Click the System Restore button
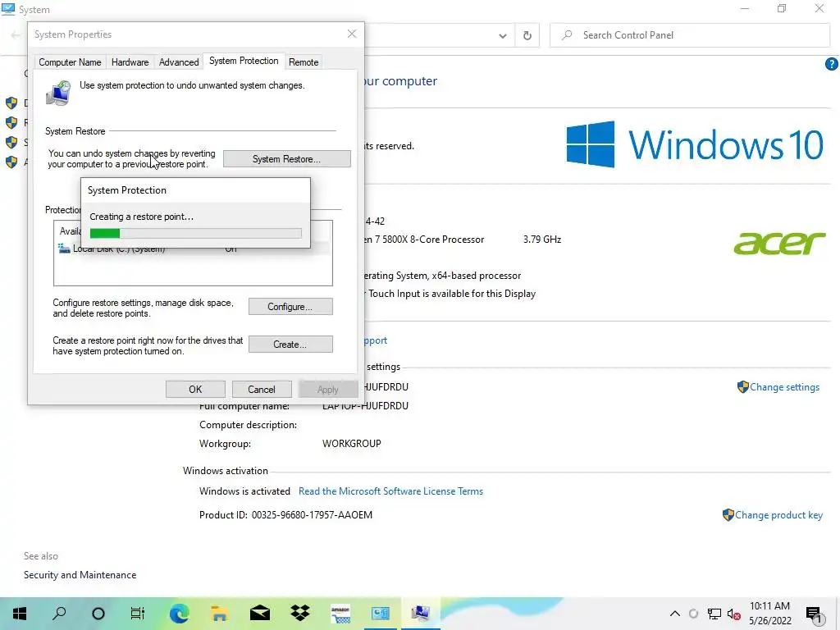The image size is (840, 630). click(286, 159)
